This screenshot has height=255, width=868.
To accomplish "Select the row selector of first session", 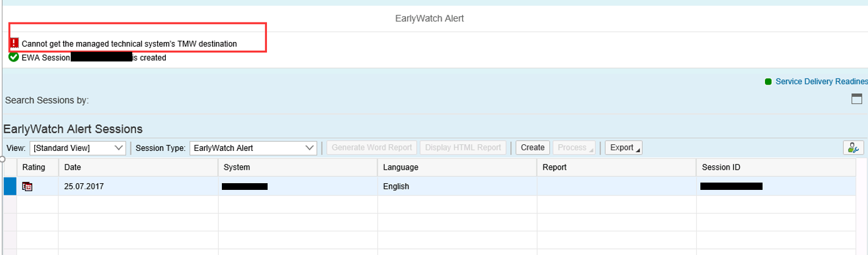I will point(10,186).
